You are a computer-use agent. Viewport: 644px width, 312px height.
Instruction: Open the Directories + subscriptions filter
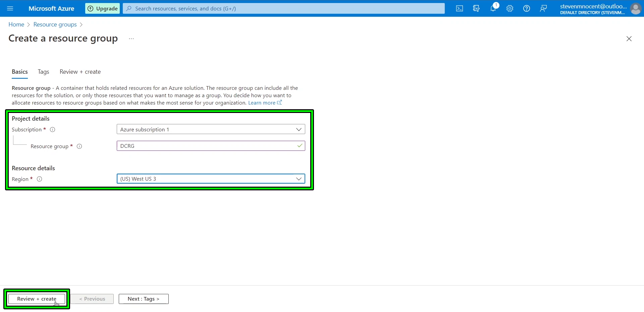click(476, 8)
